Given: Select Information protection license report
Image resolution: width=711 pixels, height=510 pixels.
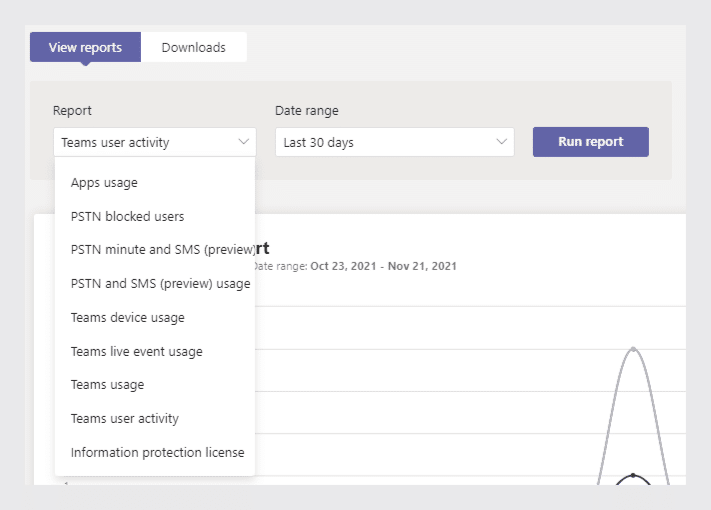Looking at the screenshot, I should point(155,452).
